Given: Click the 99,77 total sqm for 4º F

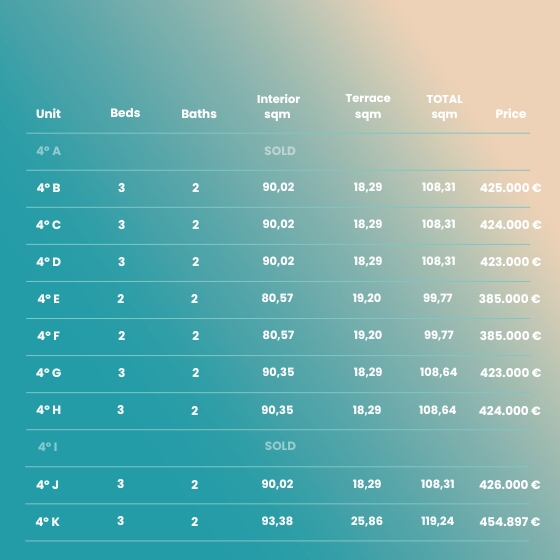Looking at the screenshot, I should click(439, 335).
